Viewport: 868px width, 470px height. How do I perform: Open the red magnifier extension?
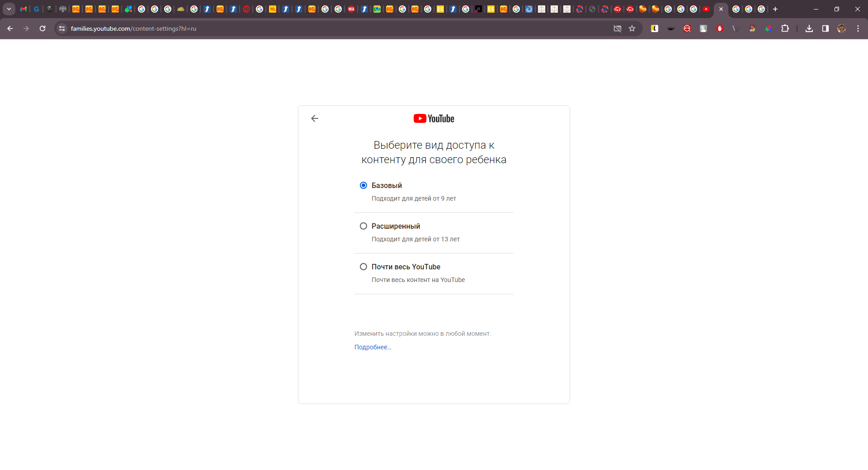(x=687, y=28)
